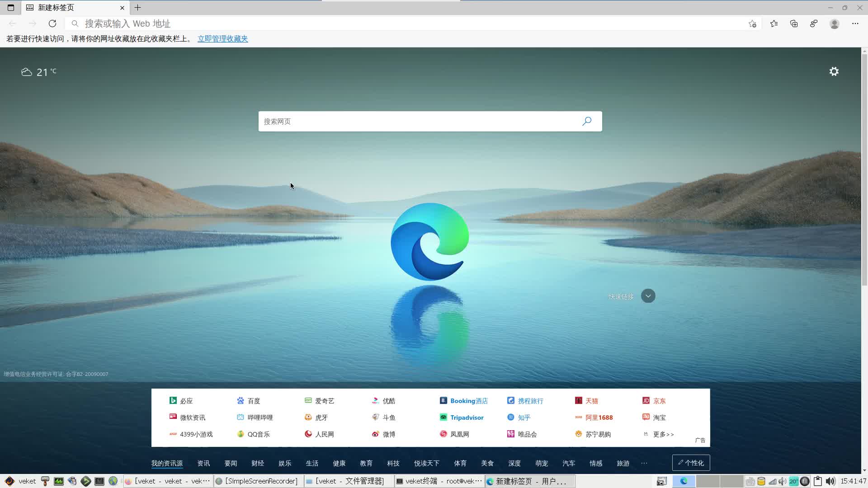
Task: Select the 科技 news tab
Action: (393, 463)
